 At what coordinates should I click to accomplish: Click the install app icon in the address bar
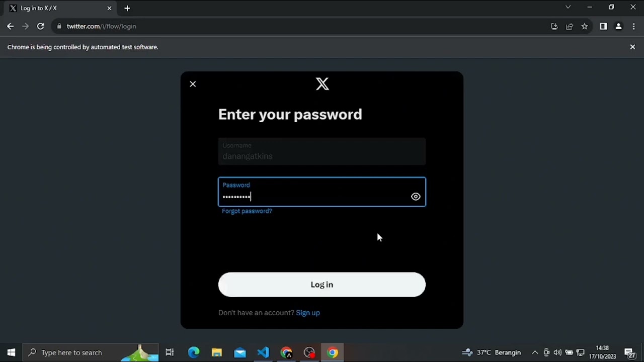[554, 26]
